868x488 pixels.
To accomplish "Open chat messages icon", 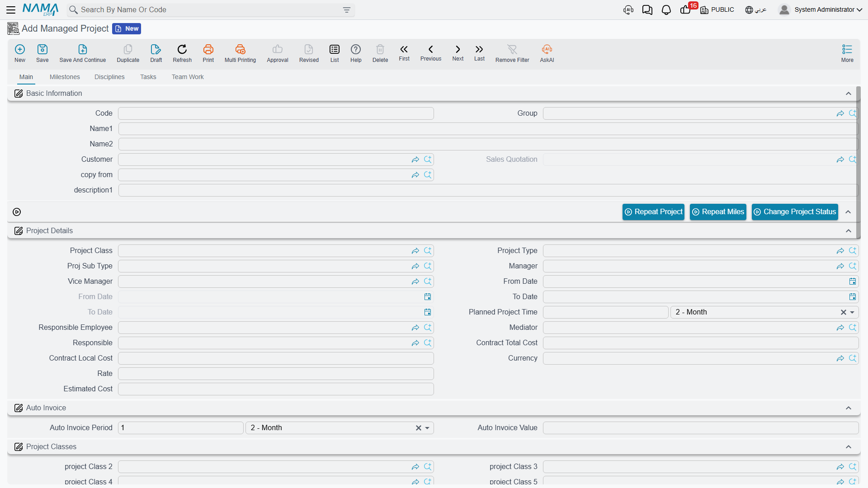I will click(x=647, y=10).
